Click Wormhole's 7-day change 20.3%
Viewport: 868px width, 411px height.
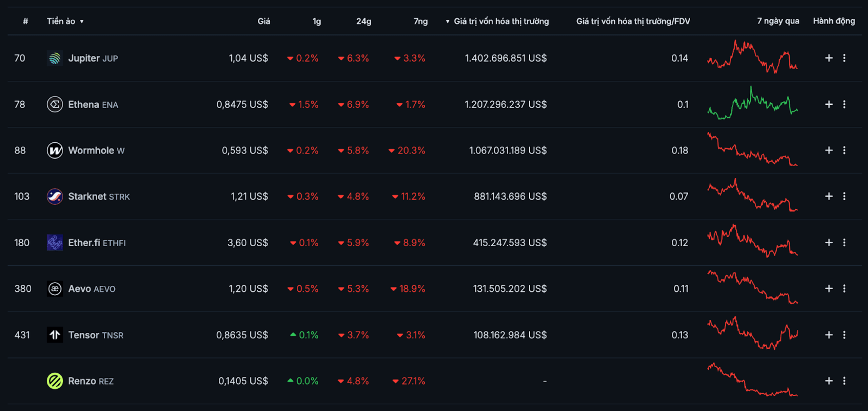point(407,150)
